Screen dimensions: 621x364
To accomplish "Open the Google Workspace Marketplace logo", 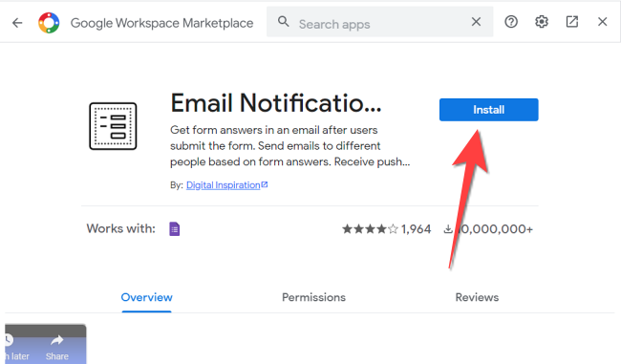I will coord(49,23).
